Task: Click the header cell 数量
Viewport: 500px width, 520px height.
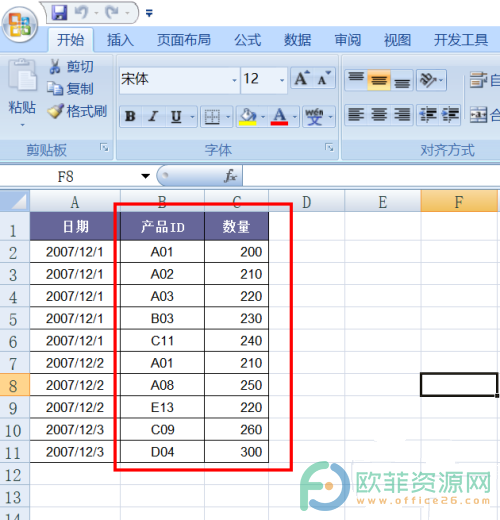Action: tap(236, 227)
